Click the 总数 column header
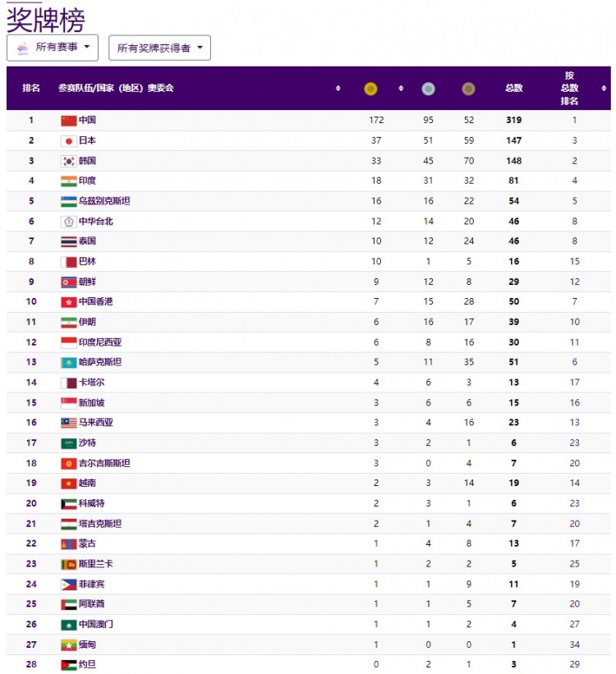616x674 pixels. (514, 88)
